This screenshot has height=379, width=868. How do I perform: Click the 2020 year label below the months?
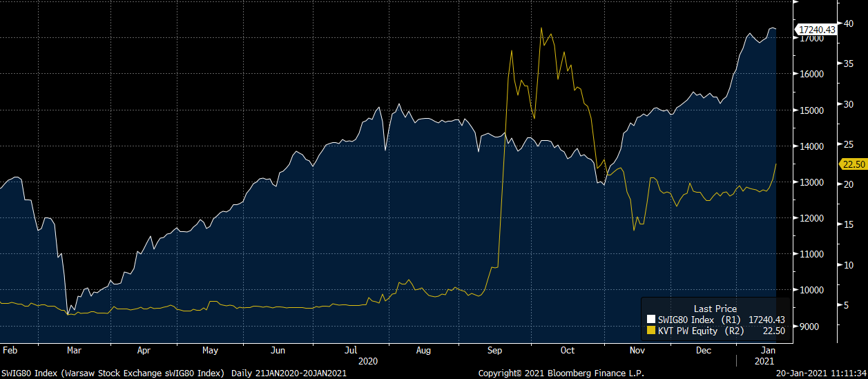click(368, 361)
